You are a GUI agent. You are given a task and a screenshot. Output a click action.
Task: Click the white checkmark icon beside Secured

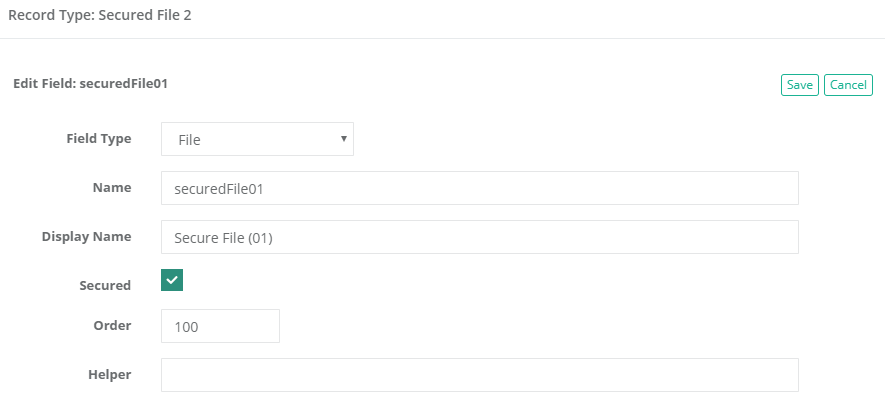(x=172, y=281)
